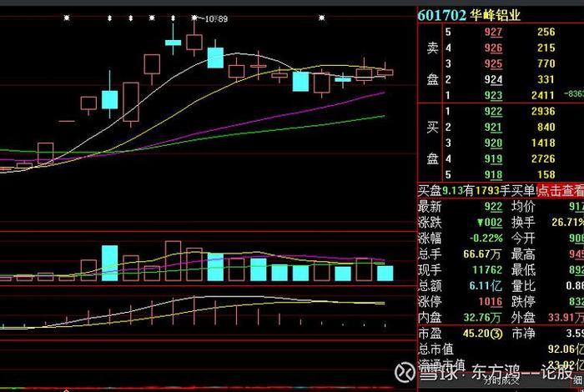
Task: Switch to the 细 detail tab
Action: point(580,380)
